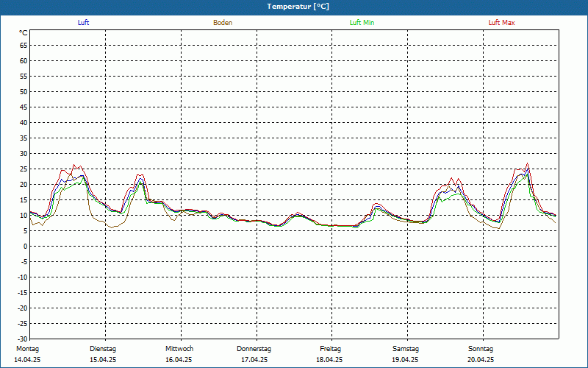Viewport: 588px width, 368px height.
Task: Click the 50 y-axis value
Action: click(24, 91)
